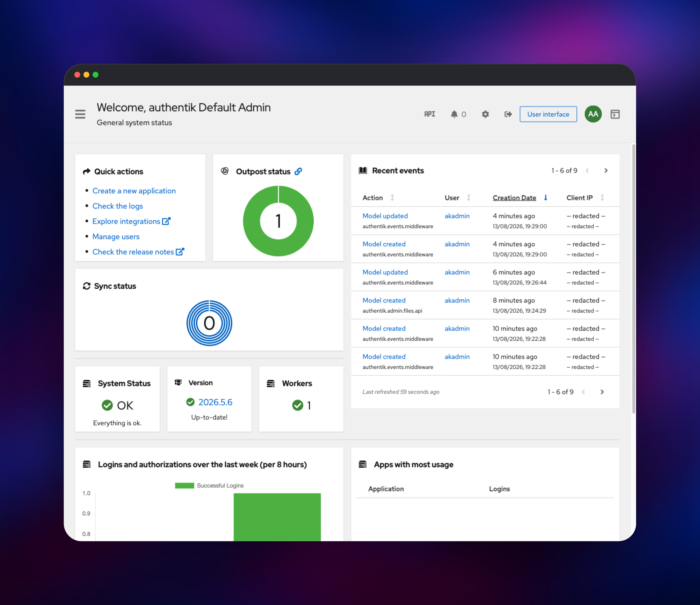Click the Recent events book icon
Screen dimensions: 700x605
coord(363,171)
